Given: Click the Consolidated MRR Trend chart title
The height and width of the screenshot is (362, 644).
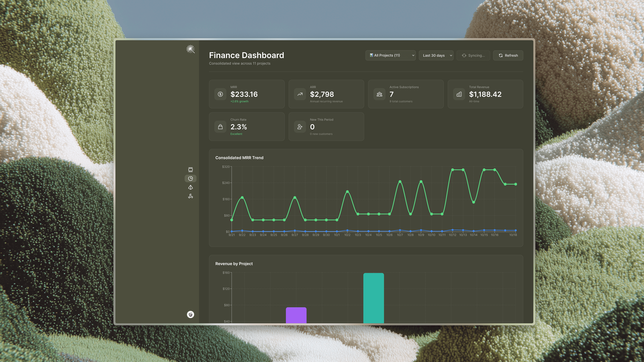Looking at the screenshot, I should pos(239,158).
